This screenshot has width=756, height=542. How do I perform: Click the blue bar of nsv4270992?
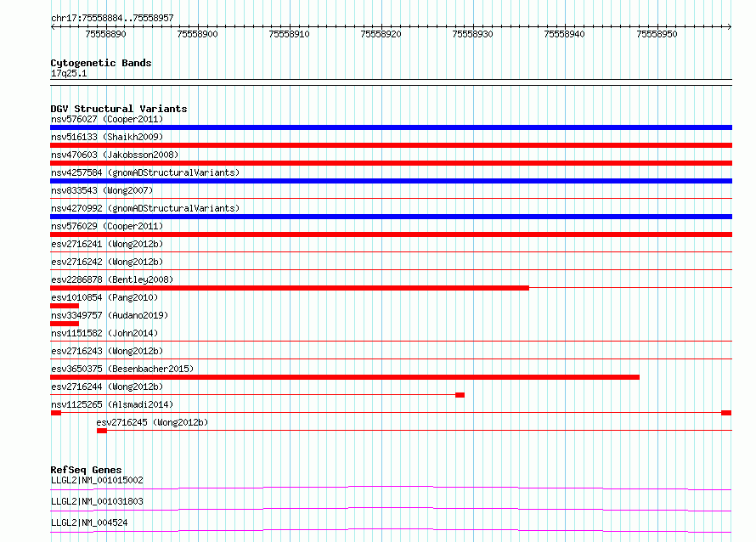[391, 217]
